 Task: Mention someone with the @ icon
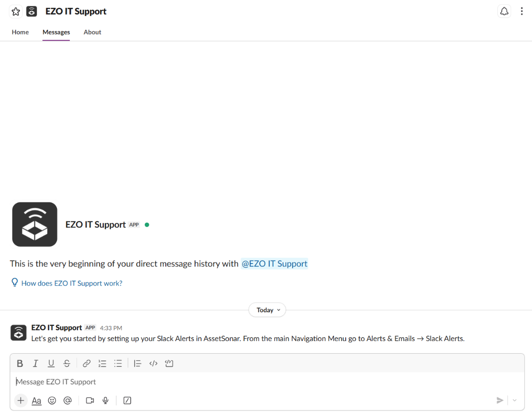coord(67,400)
